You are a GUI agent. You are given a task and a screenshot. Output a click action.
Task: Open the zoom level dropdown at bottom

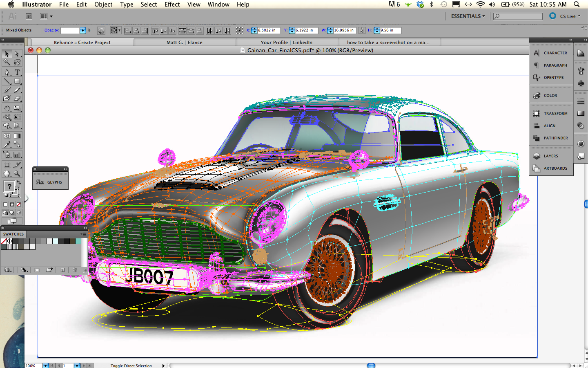[x=45, y=366]
